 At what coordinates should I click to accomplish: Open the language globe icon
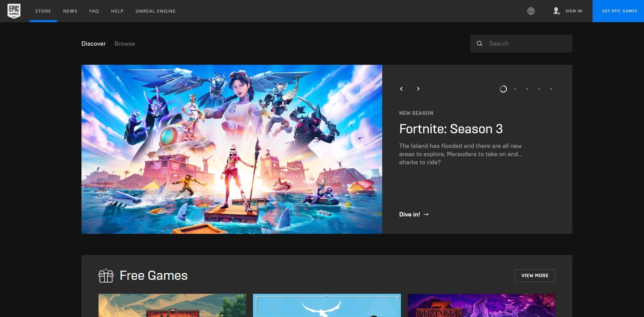[x=531, y=11]
